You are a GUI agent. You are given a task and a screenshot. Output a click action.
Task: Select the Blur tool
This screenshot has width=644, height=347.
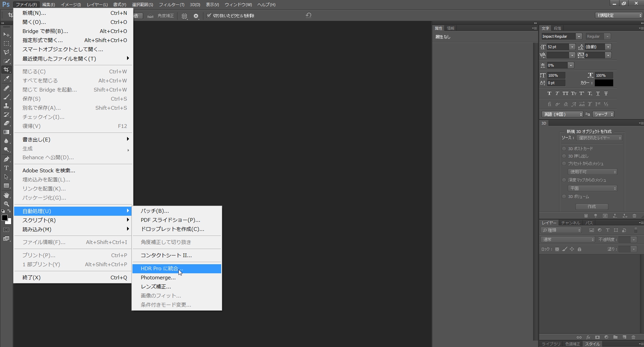coord(6,141)
